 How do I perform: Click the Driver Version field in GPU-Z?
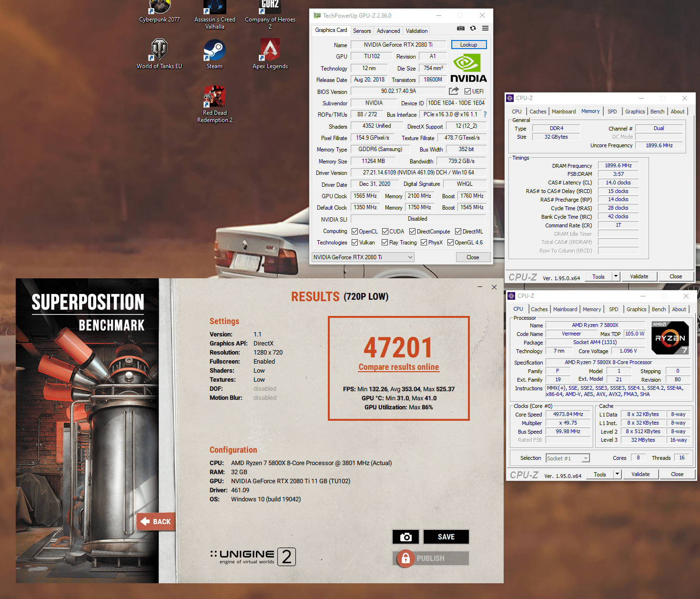coord(418,173)
